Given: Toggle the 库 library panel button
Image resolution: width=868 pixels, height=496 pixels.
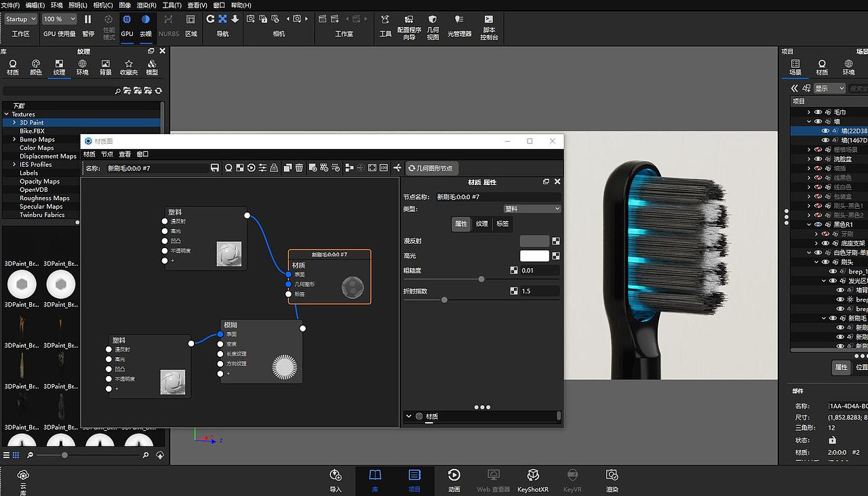Looking at the screenshot, I should click(375, 480).
